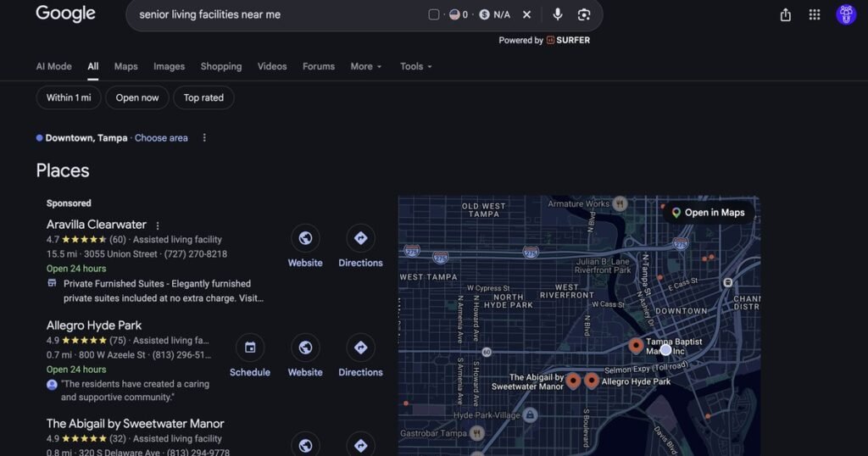Click the Choose area link
The width and height of the screenshot is (868, 456).
tap(161, 138)
